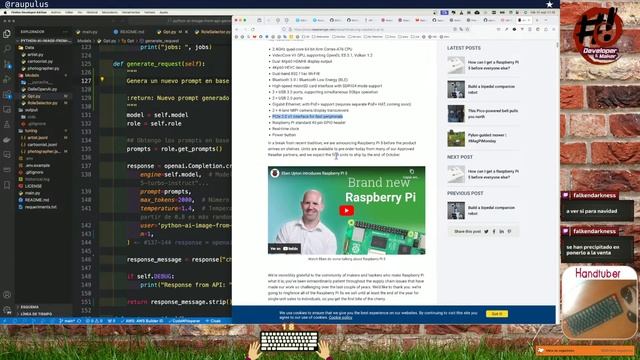Open the Manage gear icon in activity bar
The width and height of the screenshot is (640, 360).
click(7, 310)
